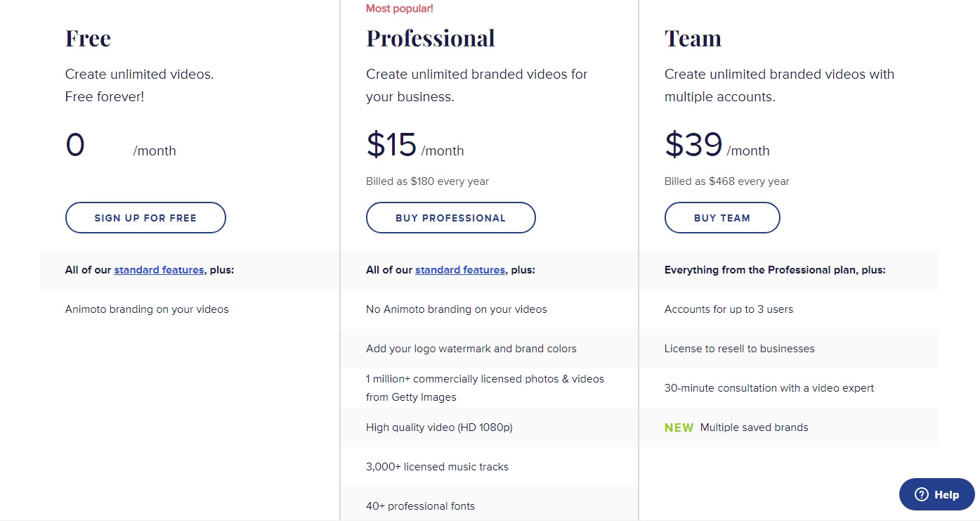Open standard features link under Professional plan
The width and height of the screenshot is (980, 521).
coord(460,269)
